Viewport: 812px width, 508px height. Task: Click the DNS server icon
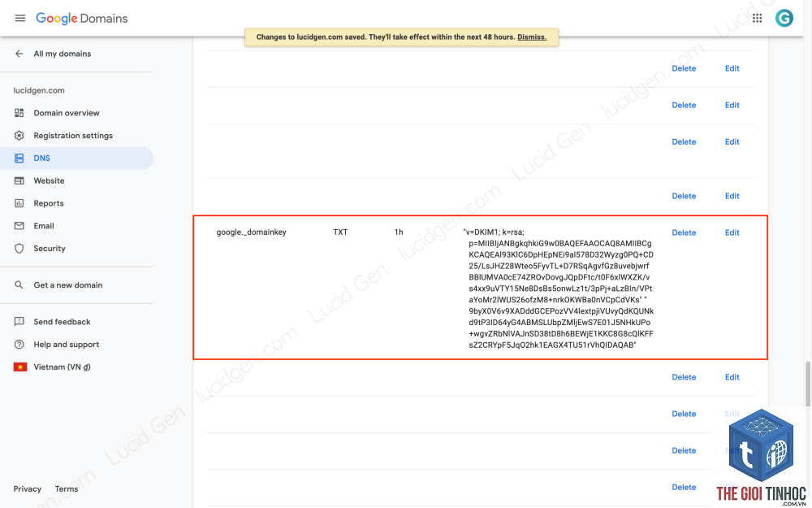coord(19,158)
